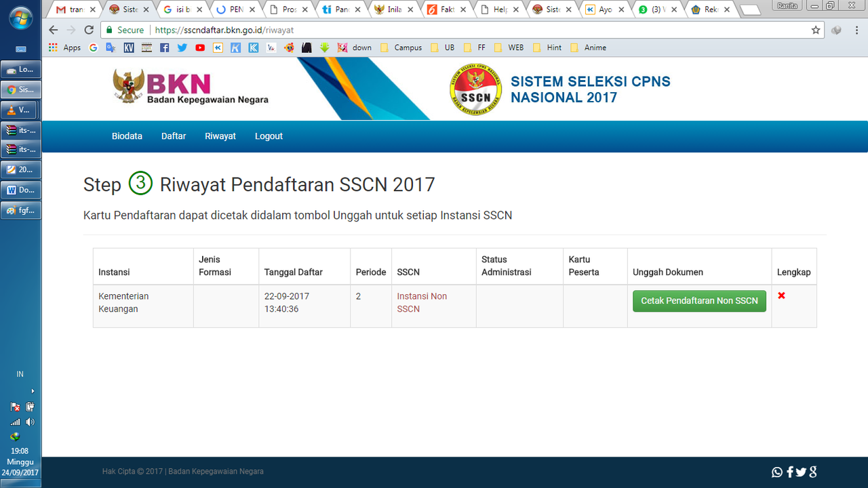Open the Hint bookmarks folder
The image size is (868, 488).
click(x=547, y=47)
